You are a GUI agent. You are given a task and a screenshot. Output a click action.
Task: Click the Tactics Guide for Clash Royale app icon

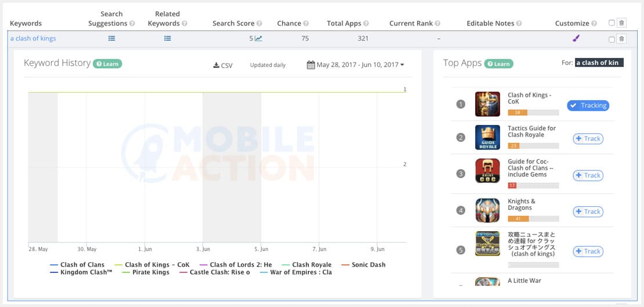(x=487, y=137)
